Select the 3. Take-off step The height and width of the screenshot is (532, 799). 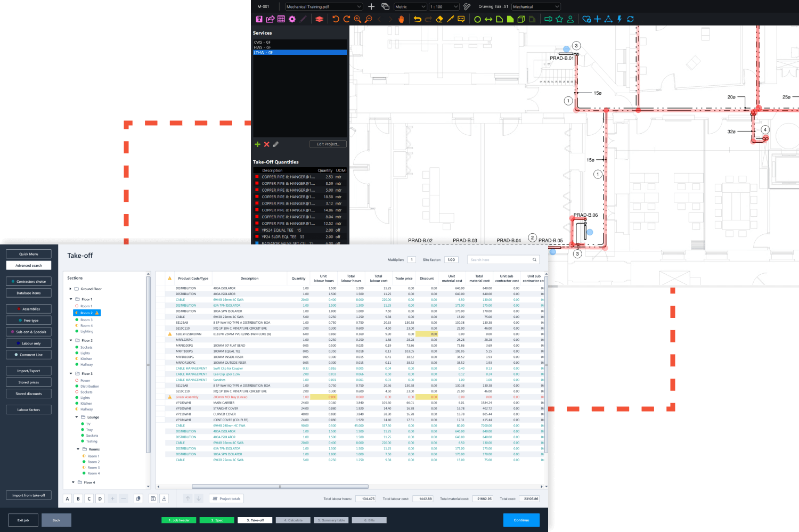[x=255, y=520]
